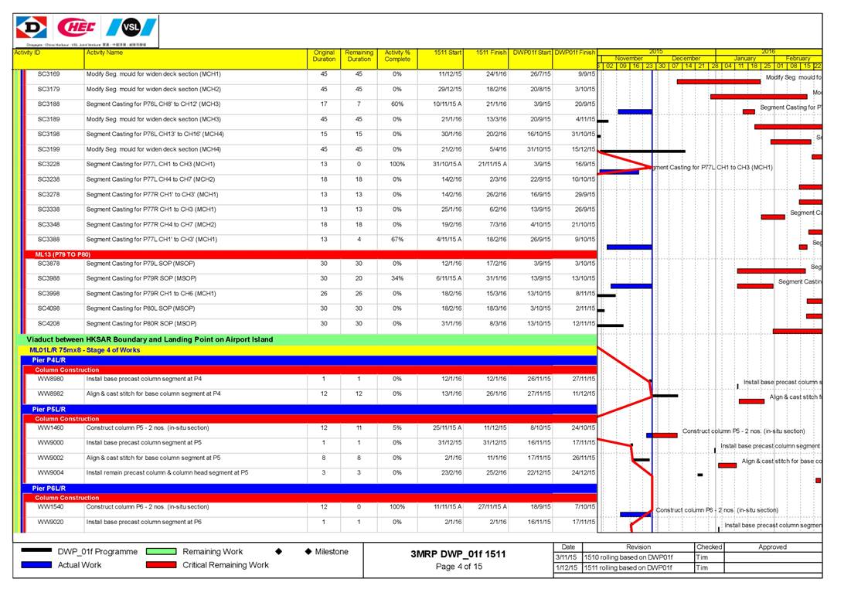
Task: Select activity ID SC3169
Action: pos(49,73)
